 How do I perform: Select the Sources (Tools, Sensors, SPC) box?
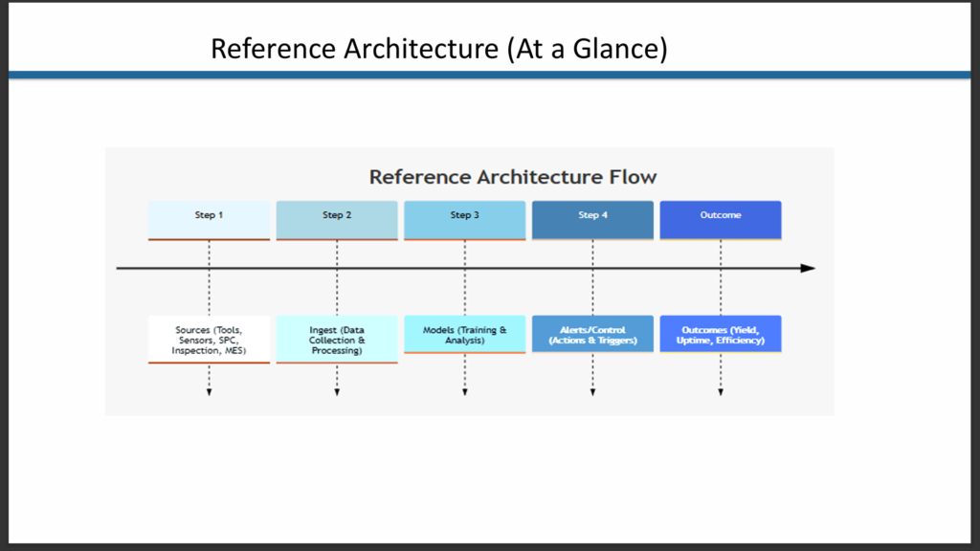[x=209, y=340]
